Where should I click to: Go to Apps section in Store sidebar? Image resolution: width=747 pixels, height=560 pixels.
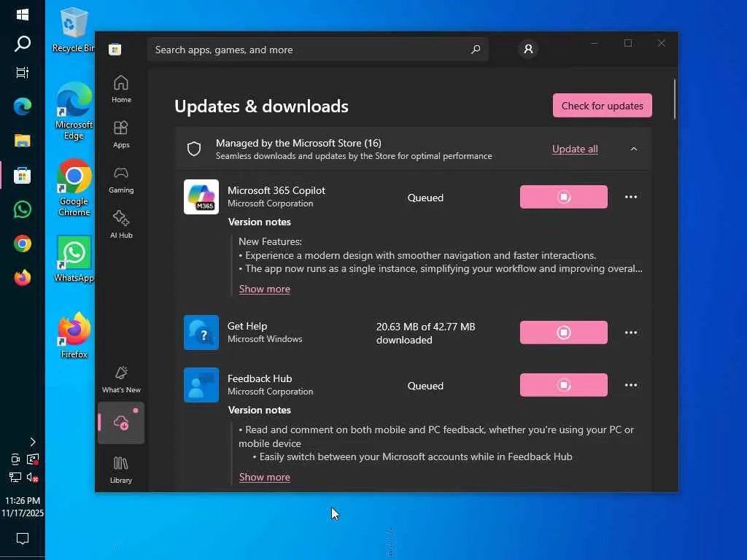[x=121, y=134]
